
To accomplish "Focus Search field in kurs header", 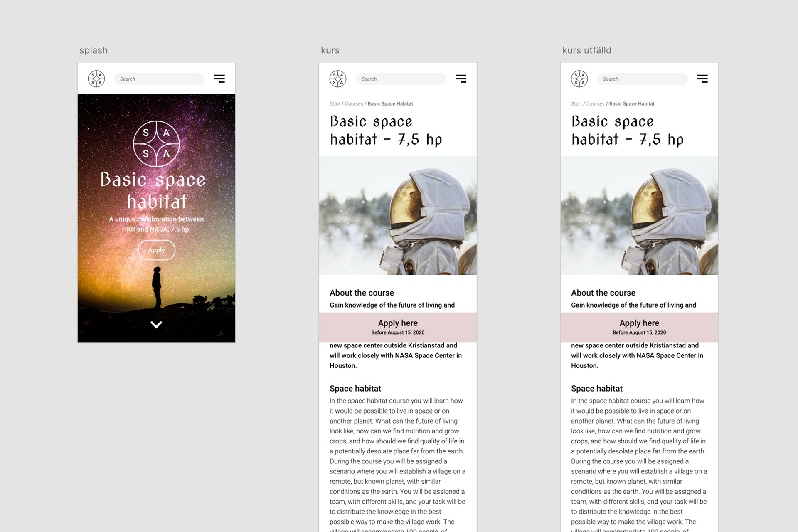I will (x=401, y=79).
